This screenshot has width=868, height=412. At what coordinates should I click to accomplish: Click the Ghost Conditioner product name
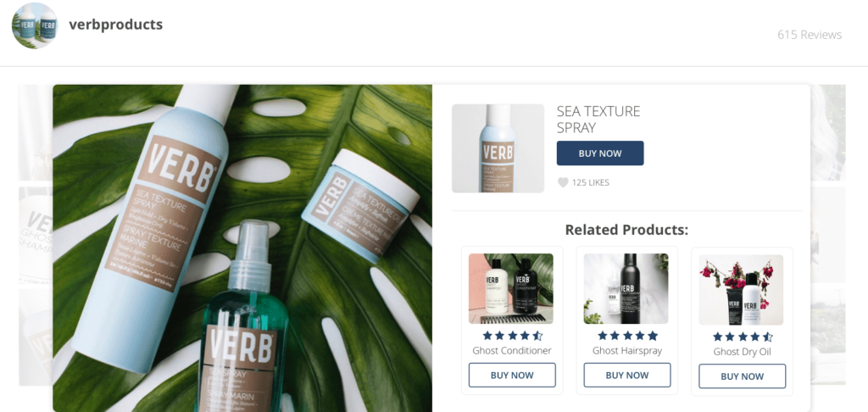coord(512,350)
